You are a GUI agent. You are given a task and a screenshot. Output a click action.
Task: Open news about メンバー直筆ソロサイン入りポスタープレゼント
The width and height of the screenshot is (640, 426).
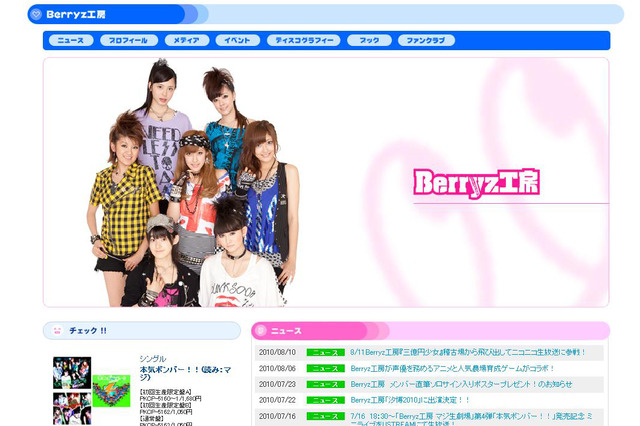click(461, 384)
